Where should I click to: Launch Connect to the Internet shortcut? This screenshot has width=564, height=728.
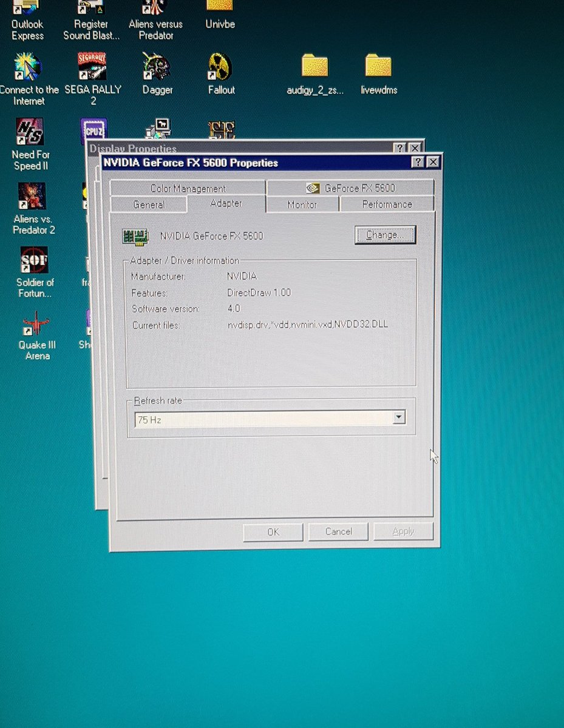[28, 79]
